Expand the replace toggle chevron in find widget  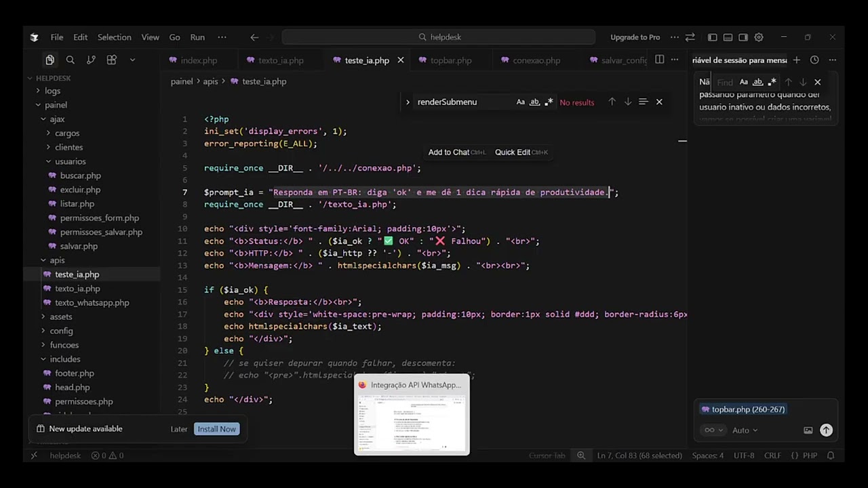(408, 102)
